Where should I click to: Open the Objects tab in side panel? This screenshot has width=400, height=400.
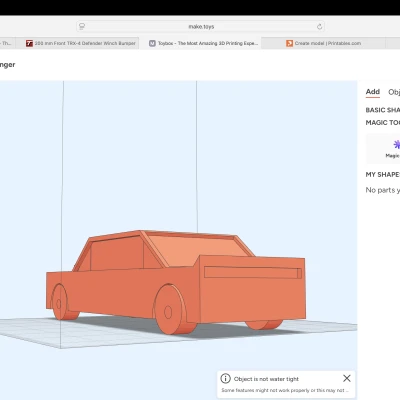394,92
